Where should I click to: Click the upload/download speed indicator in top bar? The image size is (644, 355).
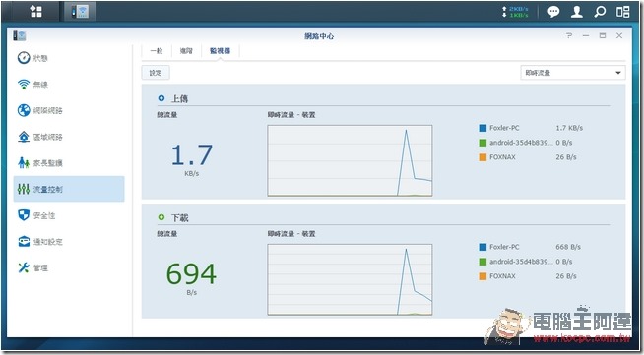(x=515, y=12)
